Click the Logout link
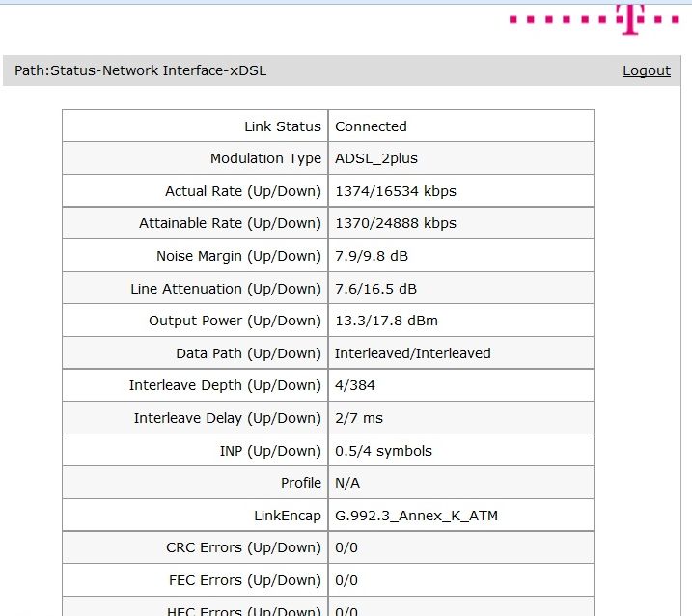692x616 pixels. [x=646, y=70]
